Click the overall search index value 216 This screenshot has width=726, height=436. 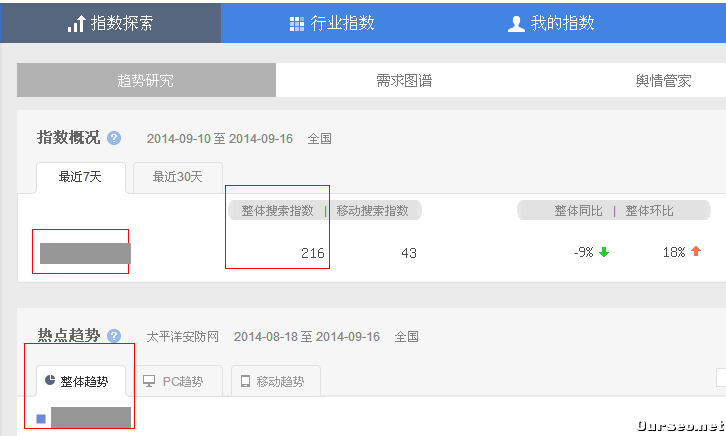point(313,253)
